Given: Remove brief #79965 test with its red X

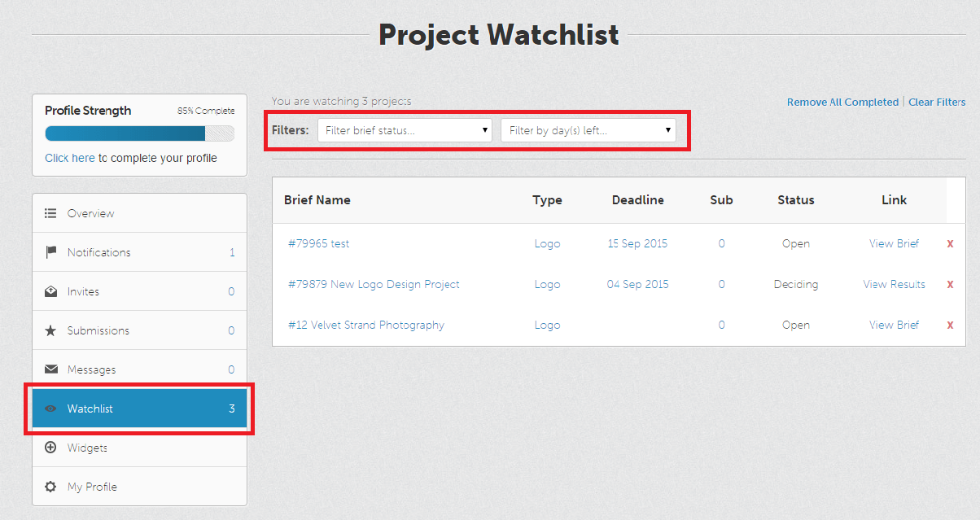Looking at the screenshot, I should [x=950, y=243].
